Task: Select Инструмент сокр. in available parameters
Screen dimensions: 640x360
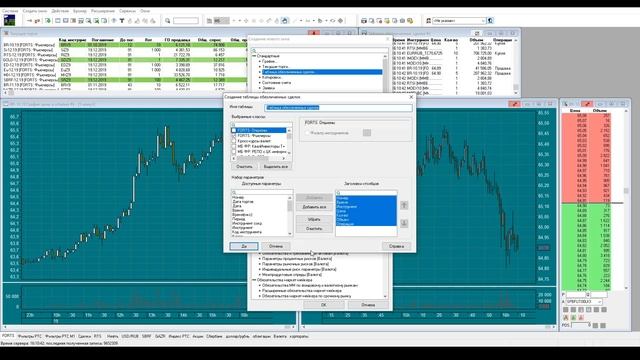Action: click(247, 223)
